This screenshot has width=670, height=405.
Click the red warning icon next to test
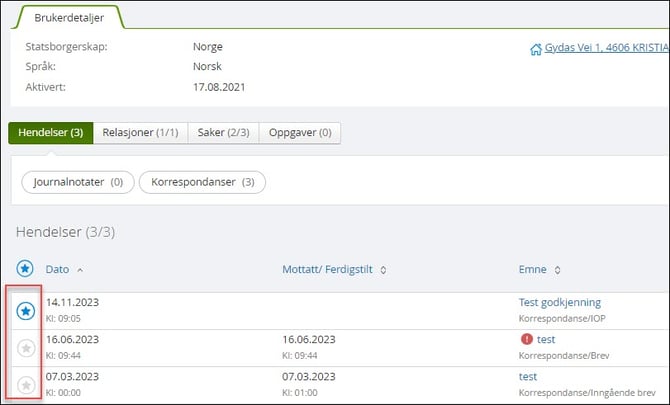[526, 339]
